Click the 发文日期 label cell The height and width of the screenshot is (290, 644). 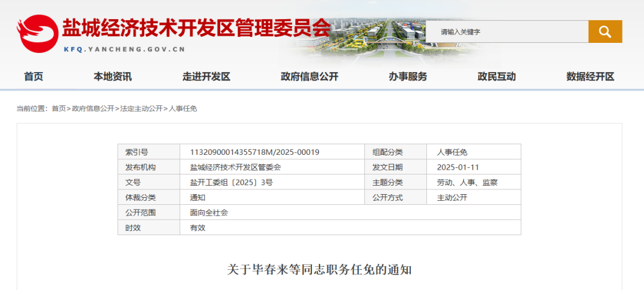coord(396,167)
